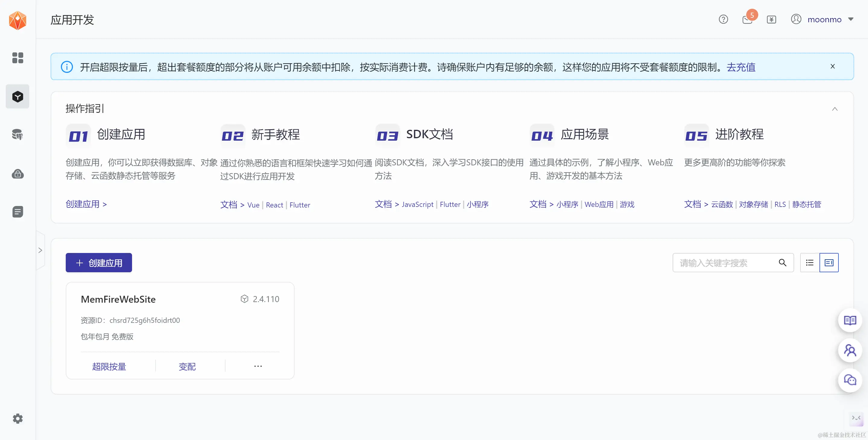Click 超限按量 on the app card
Viewport: 868px width, 440px height.
pos(109,366)
